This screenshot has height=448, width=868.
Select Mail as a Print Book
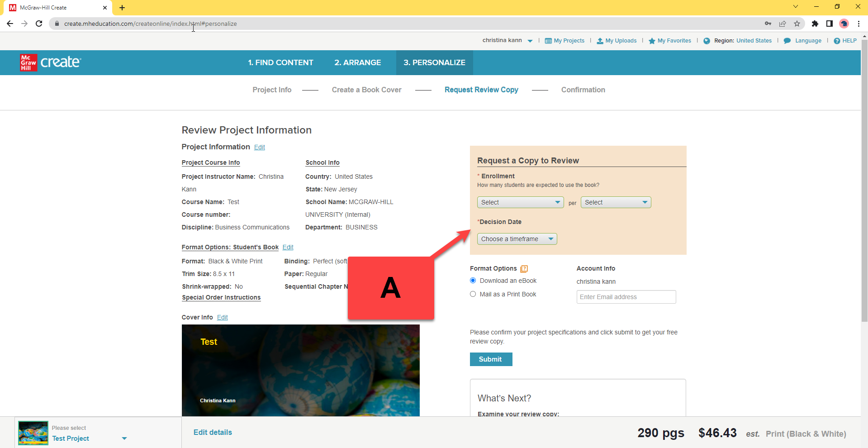tap(473, 294)
